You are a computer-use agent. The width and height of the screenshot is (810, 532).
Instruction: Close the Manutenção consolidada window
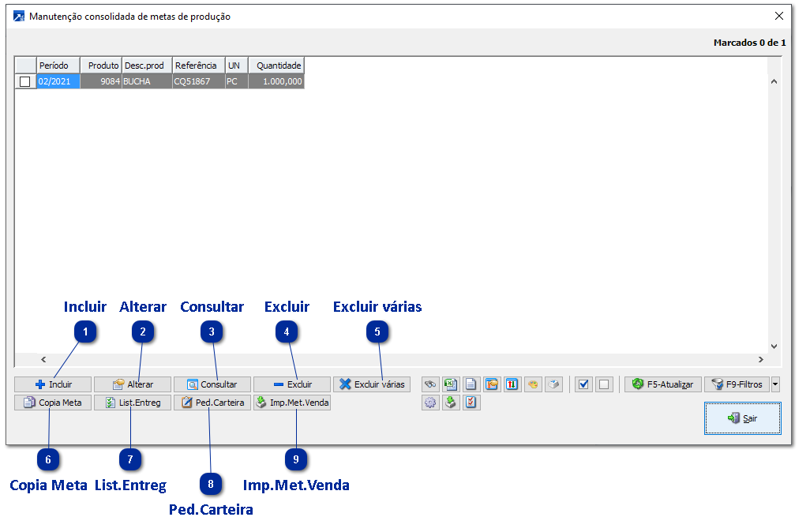[779, 16]
